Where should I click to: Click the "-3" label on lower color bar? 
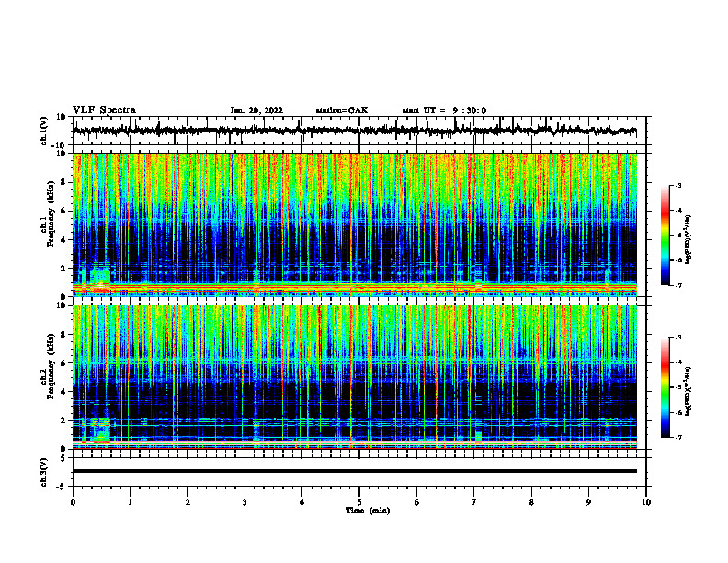pyautogui.click(x=677, y=338)
